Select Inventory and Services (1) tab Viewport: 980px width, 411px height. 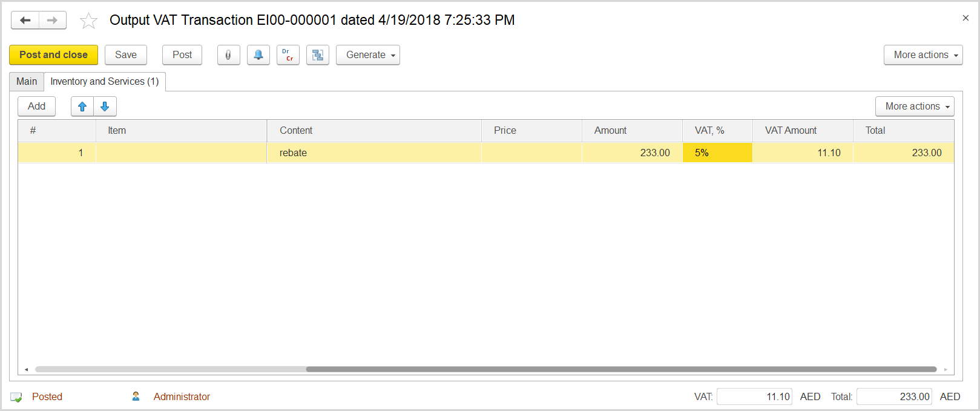coord(105,82)
